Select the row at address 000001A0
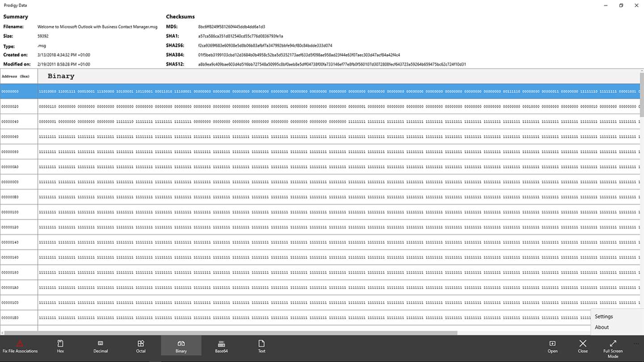 (320, 288)
